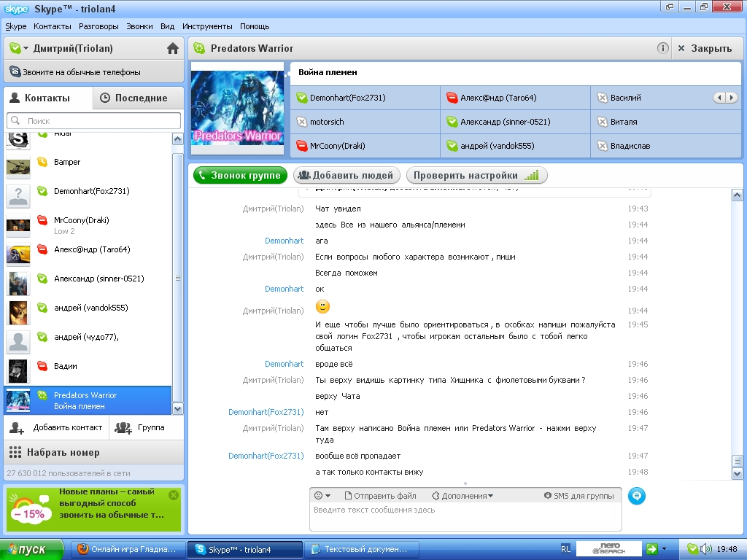Select андрей (чудо77) contact
Viewport: 747px width, 560px height.
pyautogui.click(x=88, y=341)
